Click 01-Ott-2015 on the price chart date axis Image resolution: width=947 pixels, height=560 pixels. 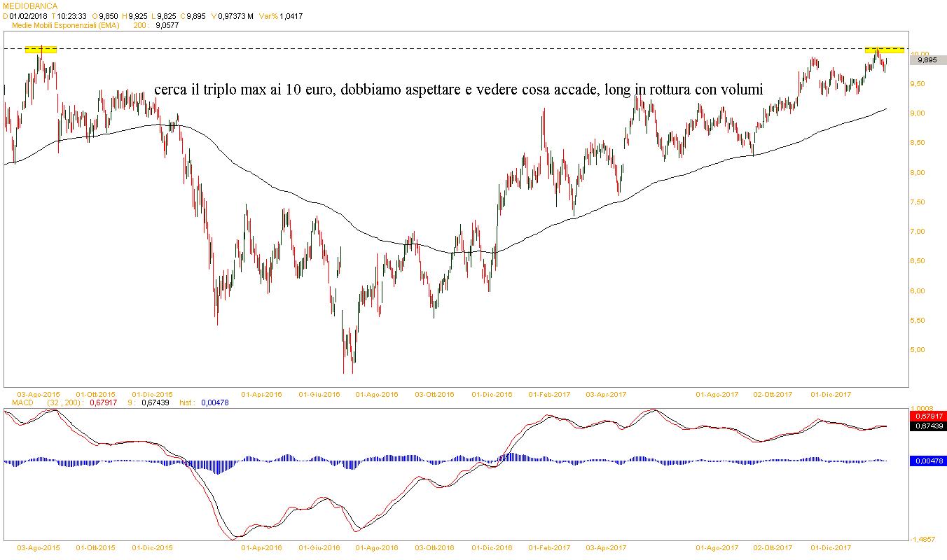point(96,395)
